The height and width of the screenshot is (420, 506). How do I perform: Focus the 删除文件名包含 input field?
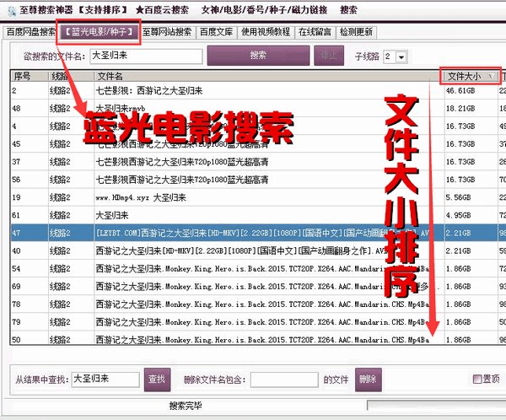coord(284,380)
